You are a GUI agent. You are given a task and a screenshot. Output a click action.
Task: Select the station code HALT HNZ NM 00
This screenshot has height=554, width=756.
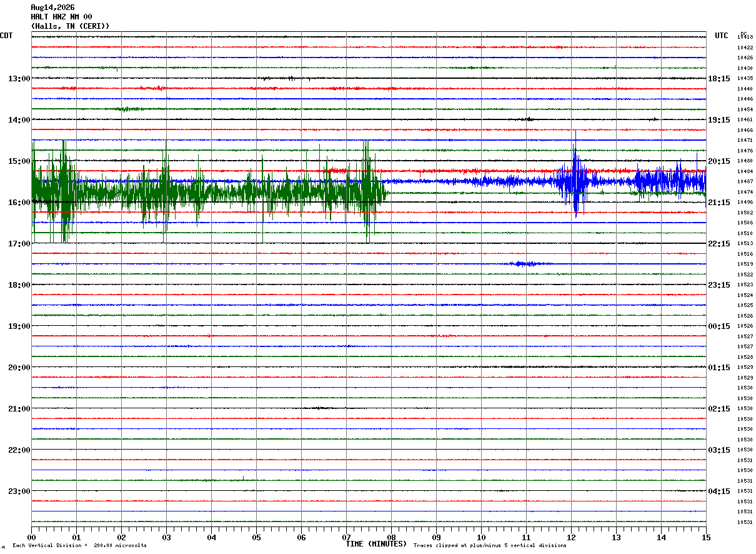coord(61,17)
